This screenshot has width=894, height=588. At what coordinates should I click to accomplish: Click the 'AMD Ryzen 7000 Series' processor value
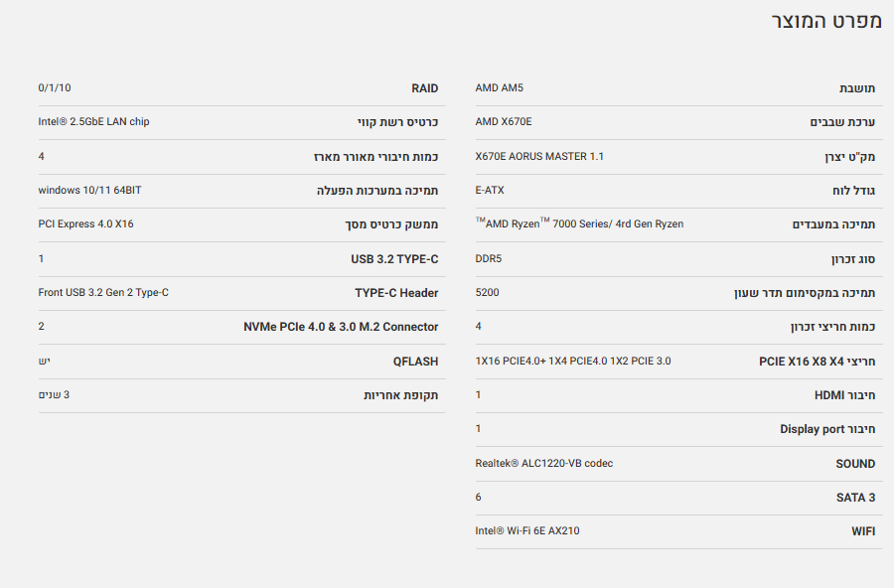click(579, 224)
